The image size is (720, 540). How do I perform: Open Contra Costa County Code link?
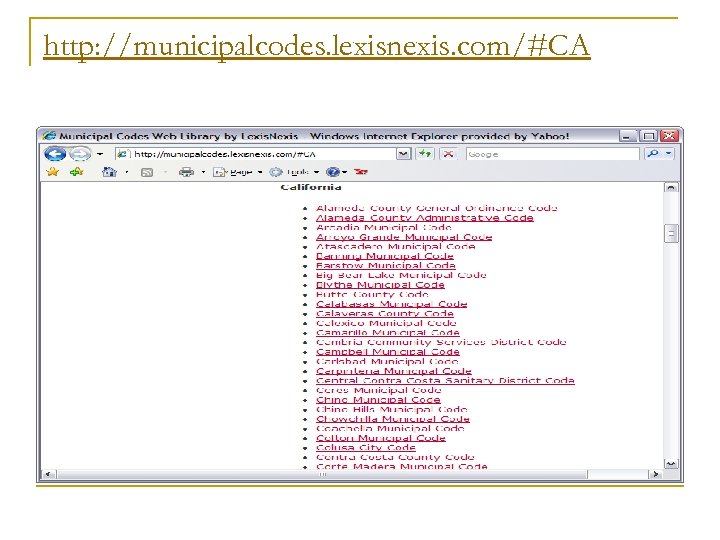point(395,457)
